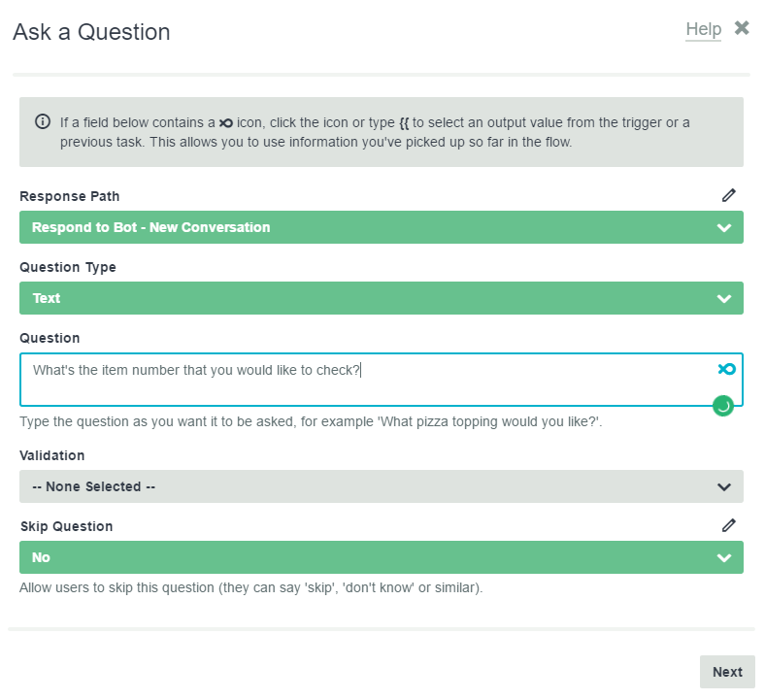
Task: Click the Ask a Question title
Action: point(91,32)
